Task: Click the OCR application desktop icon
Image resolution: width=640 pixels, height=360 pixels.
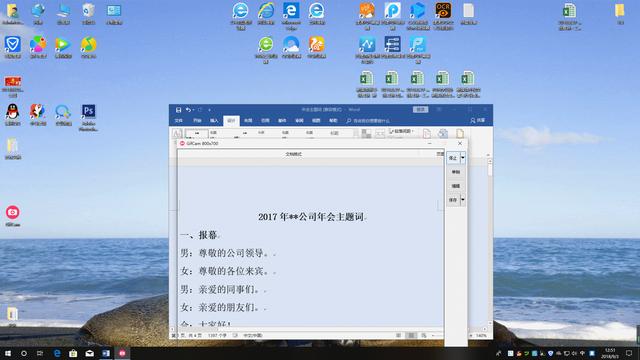Action: tap(443, 16)
